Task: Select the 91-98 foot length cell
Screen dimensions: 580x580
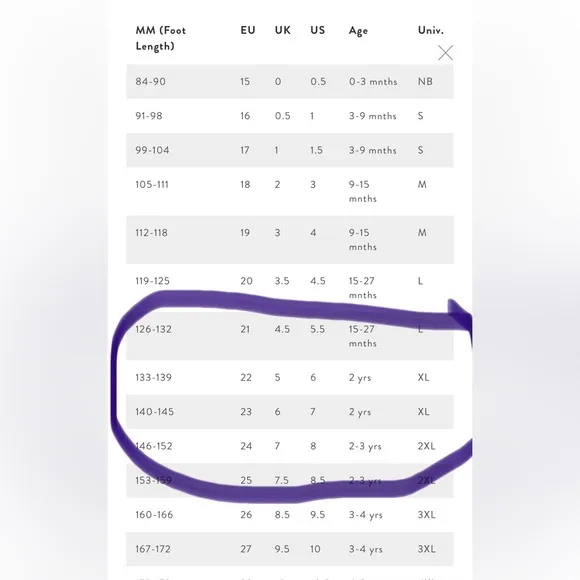Action: pos(149,116)
